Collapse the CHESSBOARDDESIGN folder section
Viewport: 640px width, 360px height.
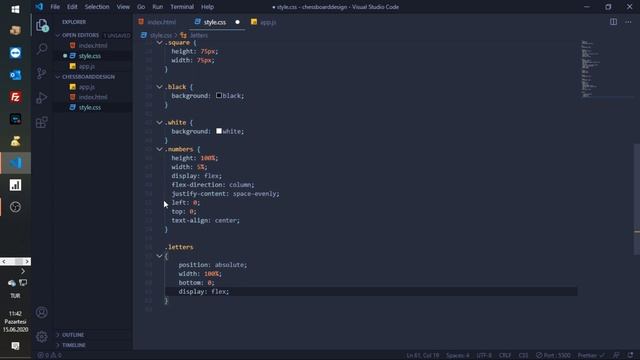[58, 77]
